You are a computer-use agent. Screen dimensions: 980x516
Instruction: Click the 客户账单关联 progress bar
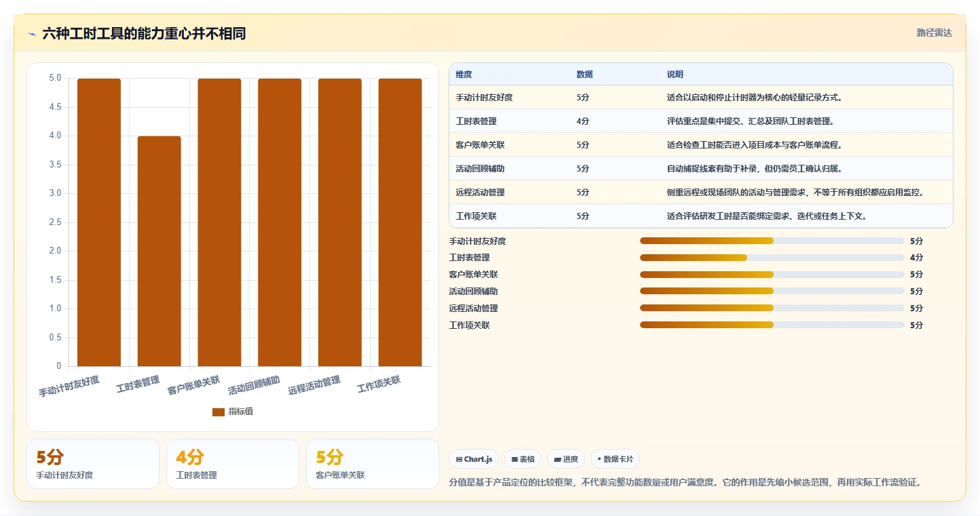(772, 275)
